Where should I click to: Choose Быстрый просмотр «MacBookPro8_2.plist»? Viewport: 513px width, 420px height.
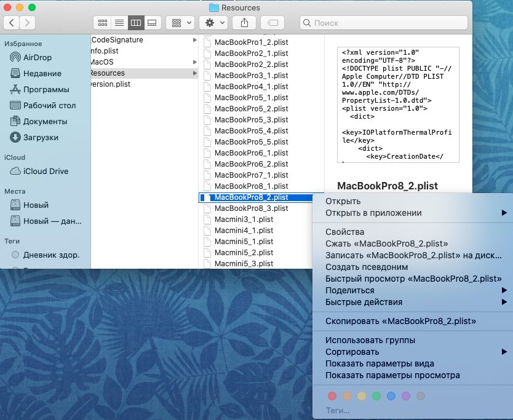(x=413, y=279)
